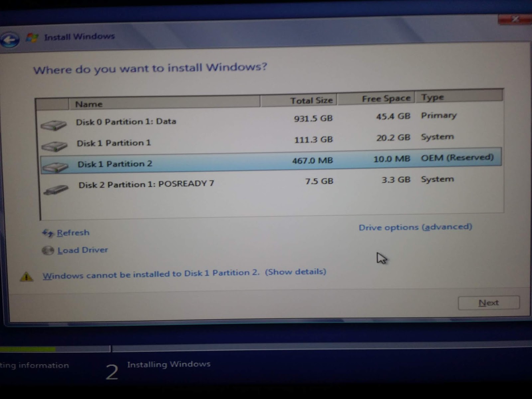Click the 931.5 GB total size value
The height and width of the screenshot is (399, 532).
click(313, 119)
